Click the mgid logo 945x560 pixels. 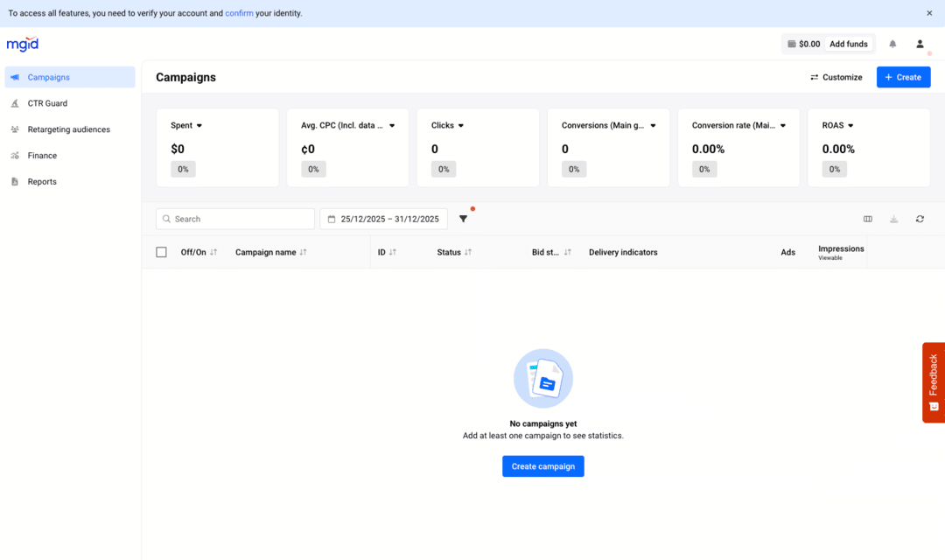coord(23,44)
